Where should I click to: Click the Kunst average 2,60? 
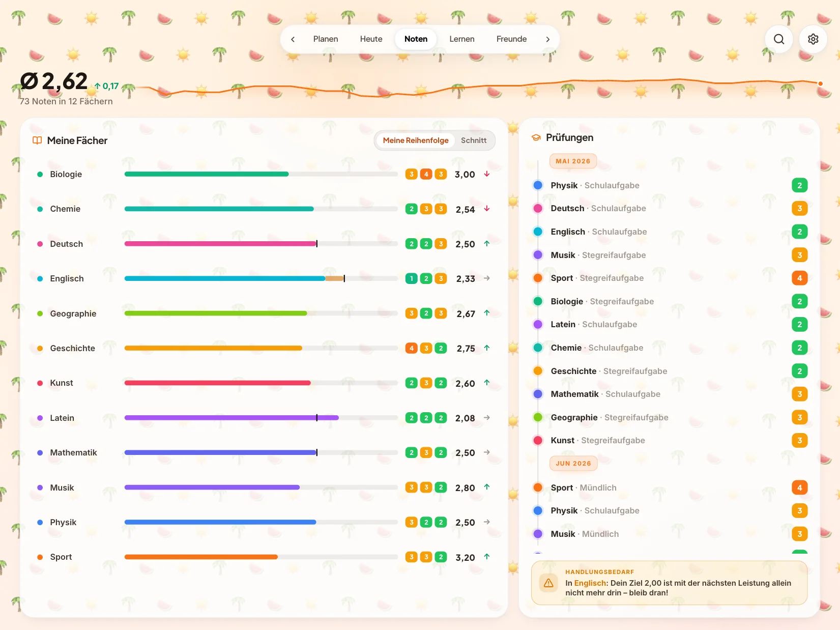click(x=466, y=383)
